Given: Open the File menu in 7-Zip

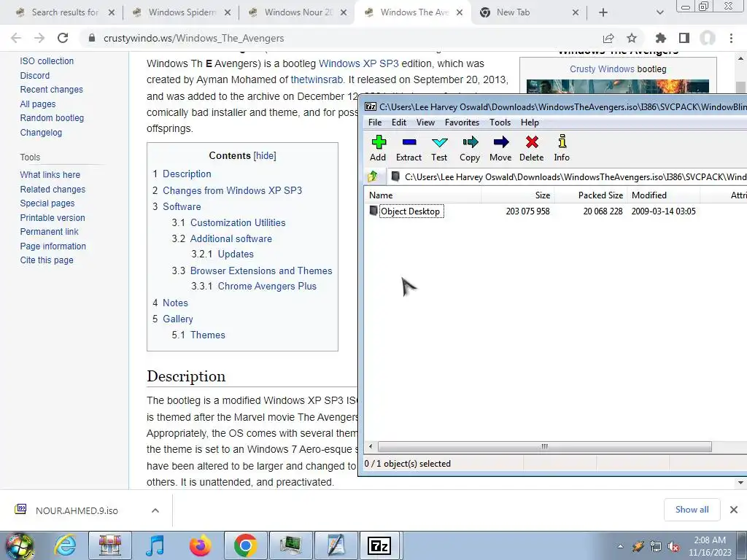Looking at the screenshot, I should tap(375, 122).
